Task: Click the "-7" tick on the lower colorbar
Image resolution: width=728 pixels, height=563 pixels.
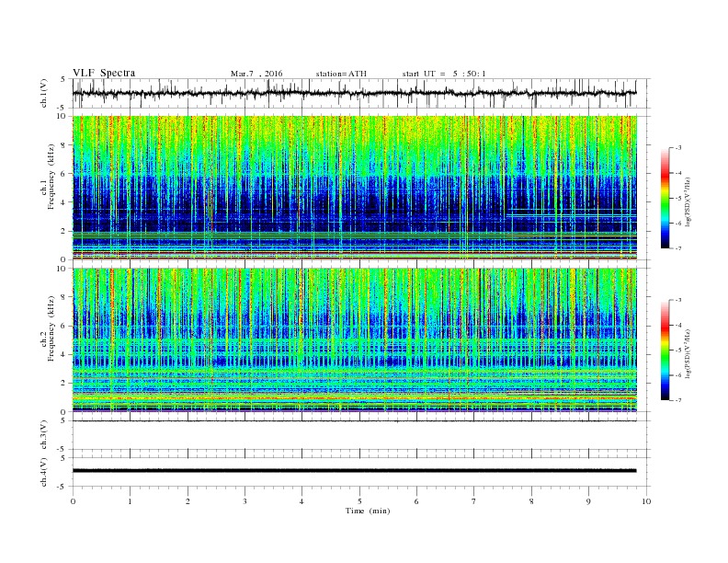Action: point(678,400)
